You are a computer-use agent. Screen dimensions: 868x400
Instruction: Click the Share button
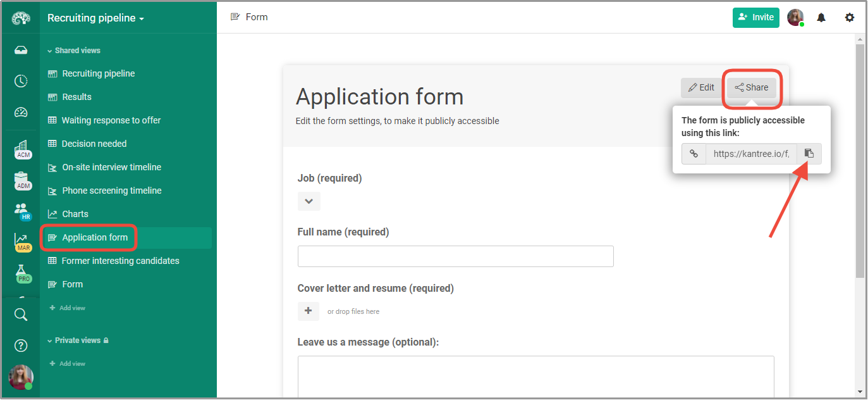(752, 88)
